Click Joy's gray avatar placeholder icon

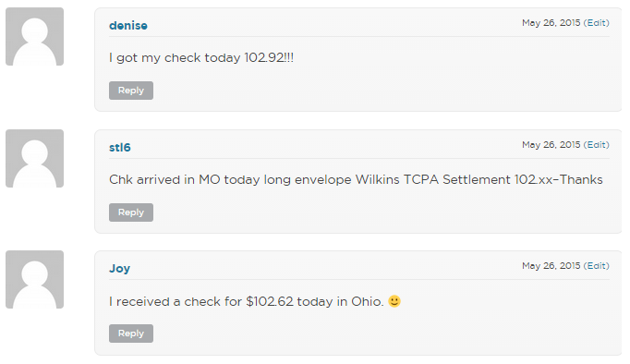coord(34,280)
